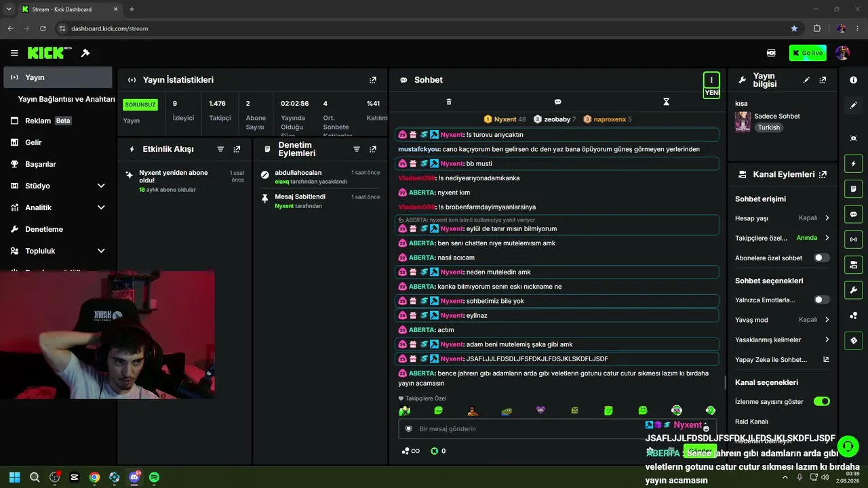Click zeobaby in top chatters leaderboard
This screenshot has width=868, height=488.
point(555,119)
